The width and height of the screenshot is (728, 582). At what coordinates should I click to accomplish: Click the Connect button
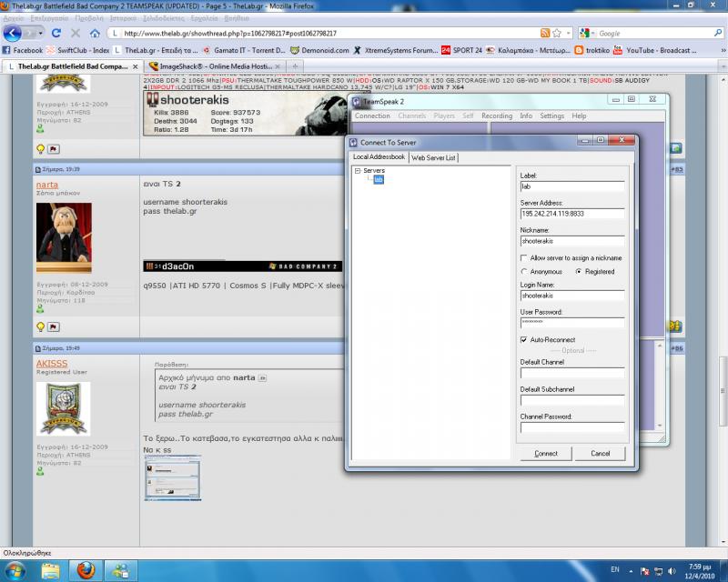click(x=546, y=454)
